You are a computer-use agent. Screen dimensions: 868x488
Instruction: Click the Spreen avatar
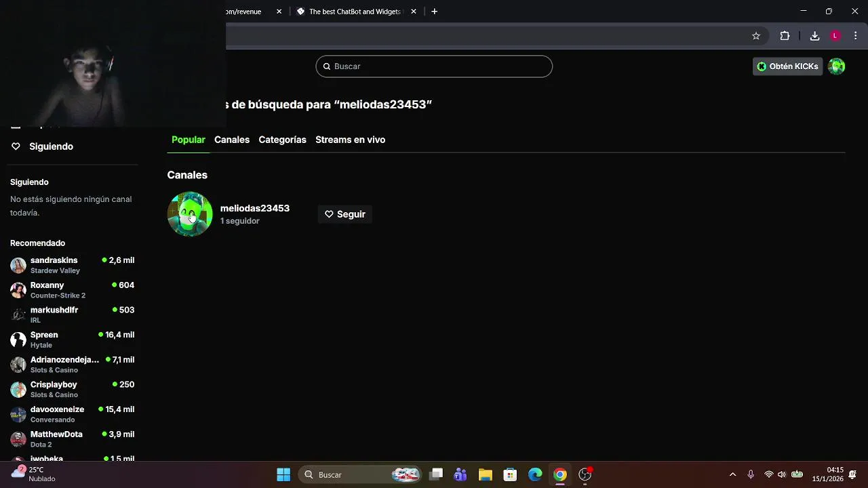coord(18,340)
